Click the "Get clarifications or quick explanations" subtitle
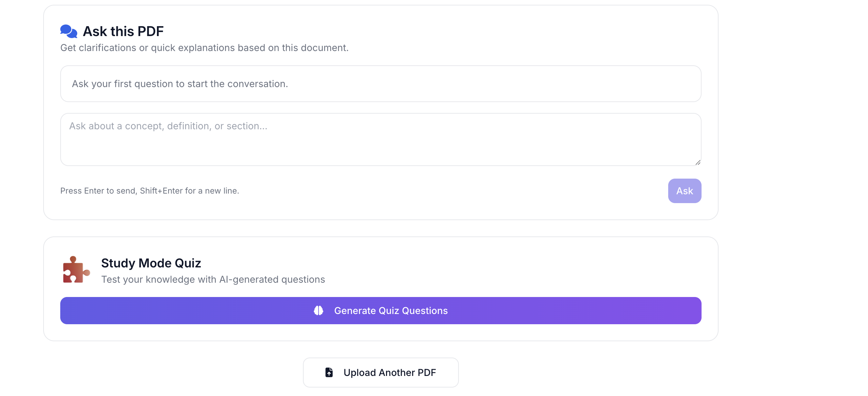The width and height of the screenshot is (868, 396). (x=204, y=48)
